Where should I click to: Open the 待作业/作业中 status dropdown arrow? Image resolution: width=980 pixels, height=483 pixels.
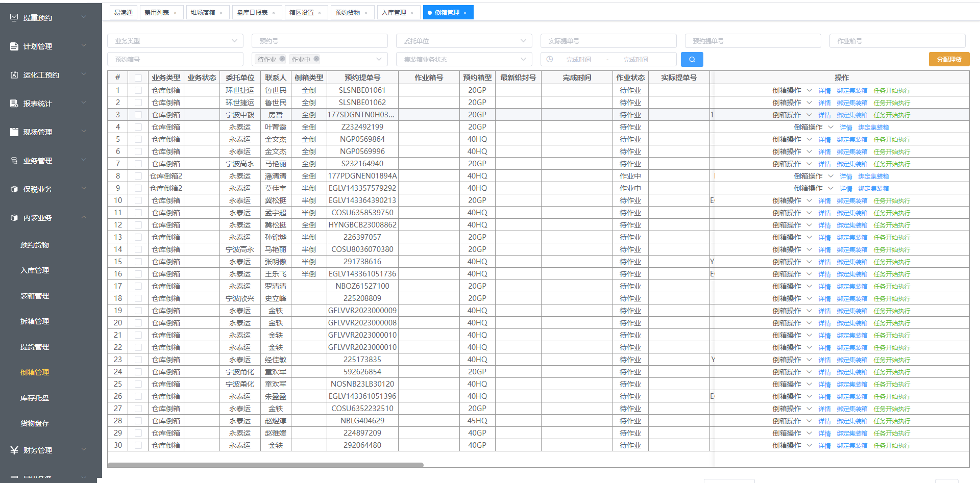(379, 59)
